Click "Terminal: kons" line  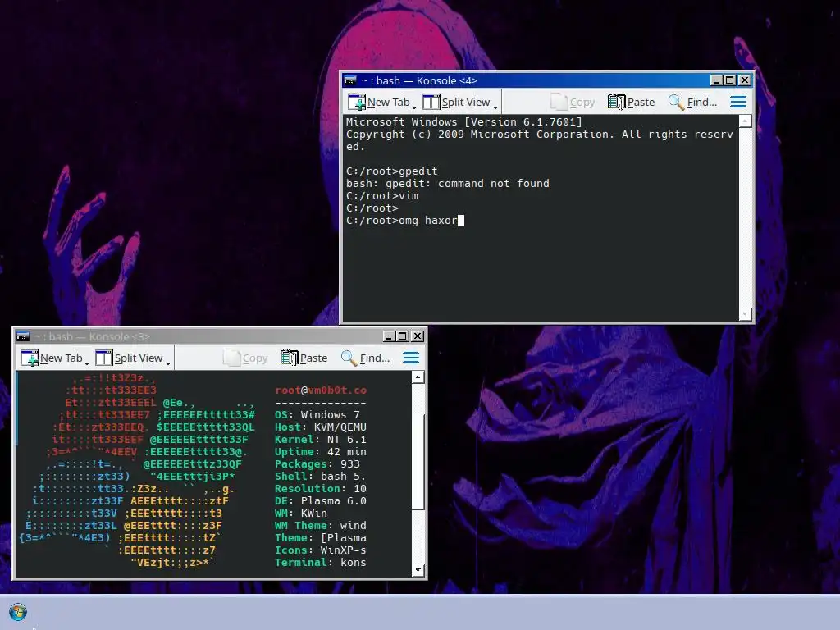point(321,563)
